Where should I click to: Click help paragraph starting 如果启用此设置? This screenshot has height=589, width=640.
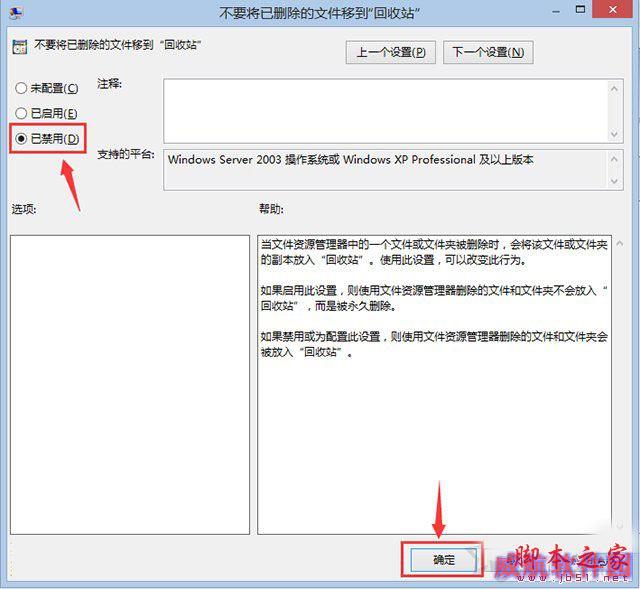434,298
